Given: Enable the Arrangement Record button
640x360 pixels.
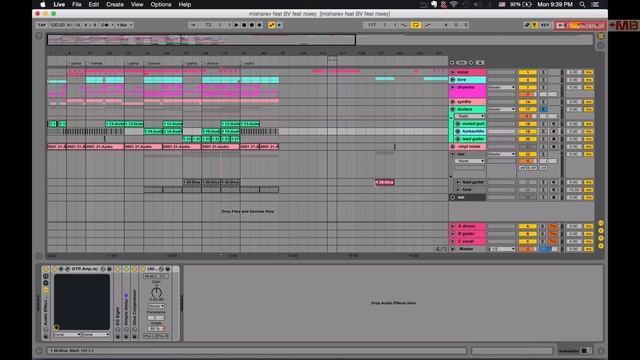Looking at the screenshot, I should click(252, 25).
